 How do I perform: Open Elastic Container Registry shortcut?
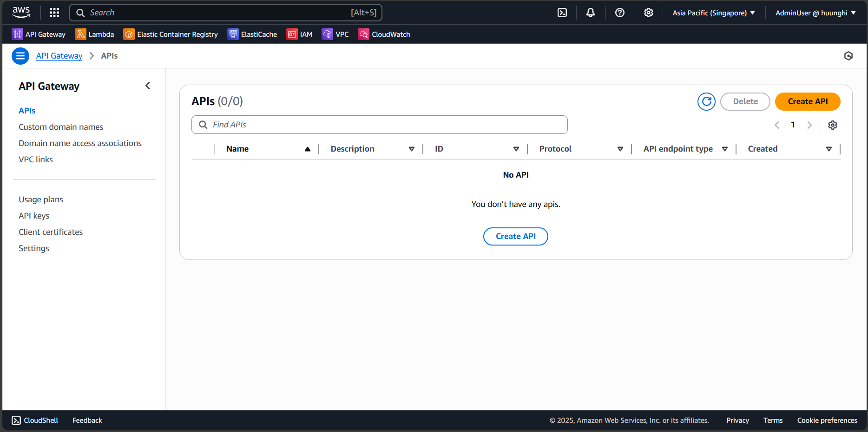pos(171,34)
